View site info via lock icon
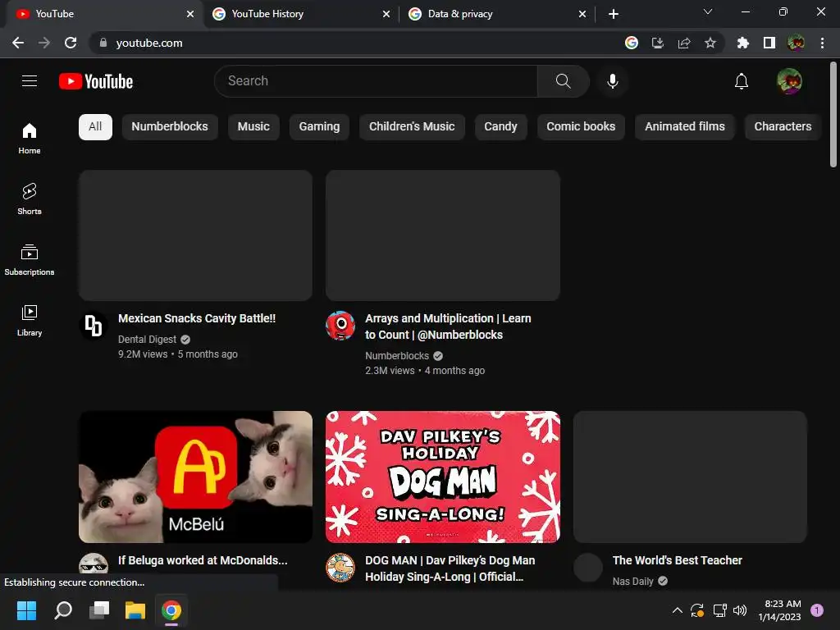The image size is (840, 630). pyautogui.click(x=103, y=43)
